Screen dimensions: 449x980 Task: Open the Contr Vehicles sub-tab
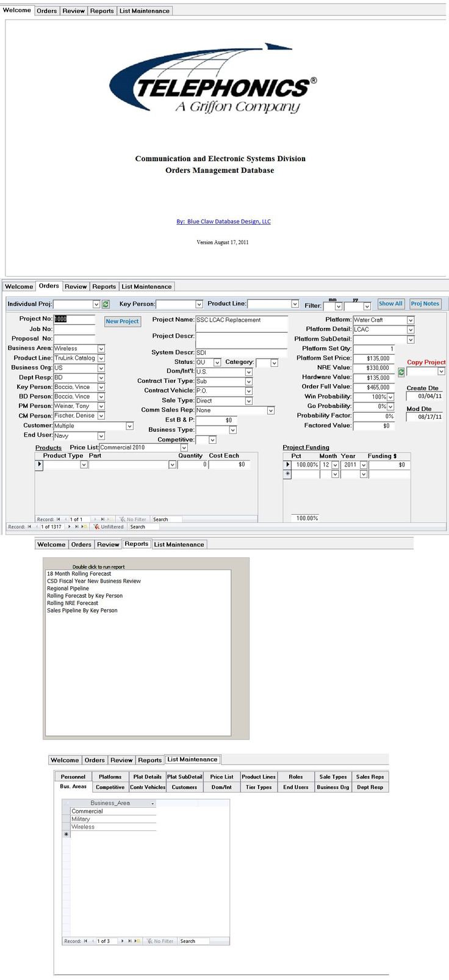point(148,787)
